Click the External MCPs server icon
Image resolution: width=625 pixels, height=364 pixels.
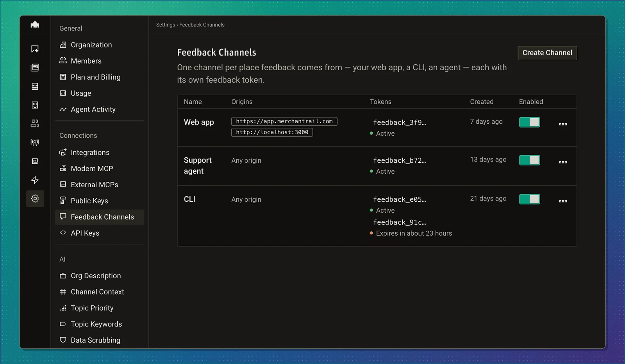(63, 184)
